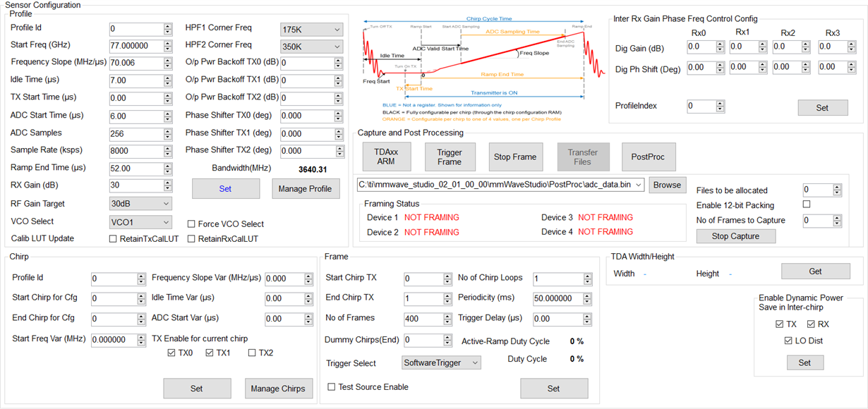This screenshot has height=409, width=868.
Task: Click the Stop Capture button
Action: tap(735, 236)
